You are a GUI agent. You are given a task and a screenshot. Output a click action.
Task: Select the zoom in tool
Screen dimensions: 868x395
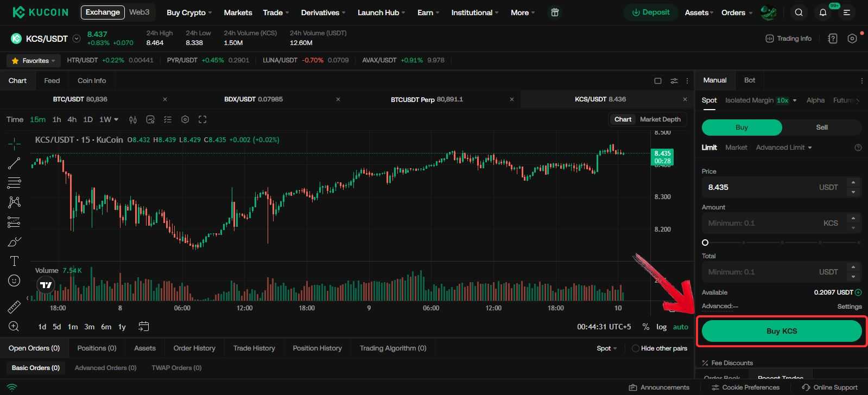14,326
